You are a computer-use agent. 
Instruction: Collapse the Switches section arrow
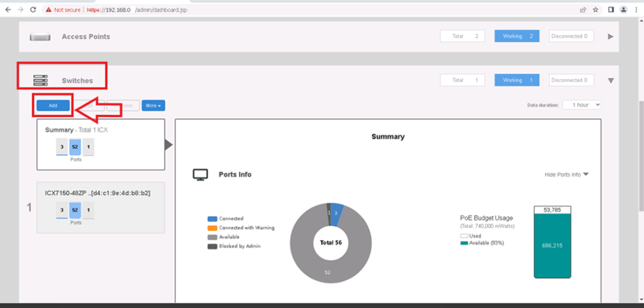pos(610,80)
